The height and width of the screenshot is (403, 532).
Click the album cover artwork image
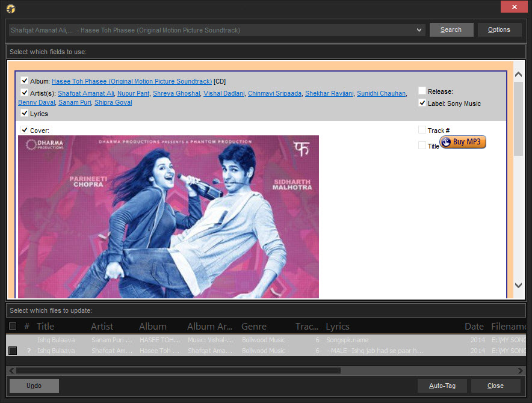point(169,217)
